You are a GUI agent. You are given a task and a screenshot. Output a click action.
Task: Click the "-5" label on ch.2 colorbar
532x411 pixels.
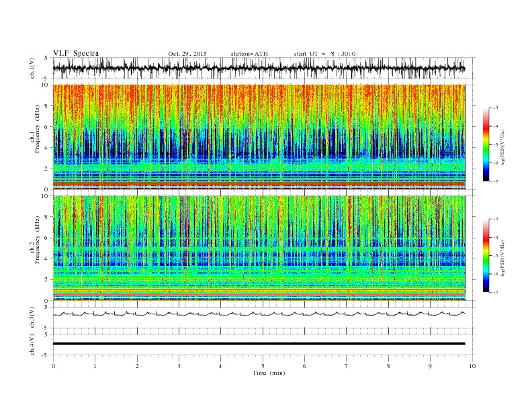pos(496,256)
